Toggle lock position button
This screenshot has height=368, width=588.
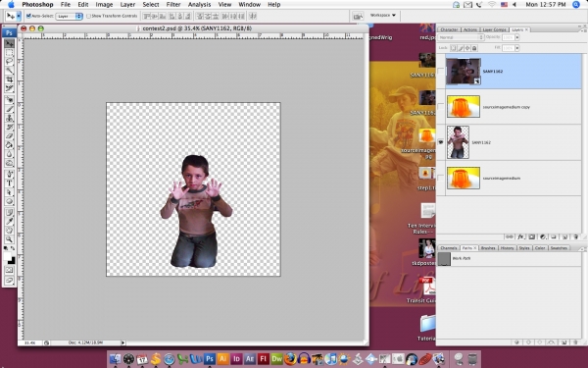pyautogui.click(x=467, y=48)
